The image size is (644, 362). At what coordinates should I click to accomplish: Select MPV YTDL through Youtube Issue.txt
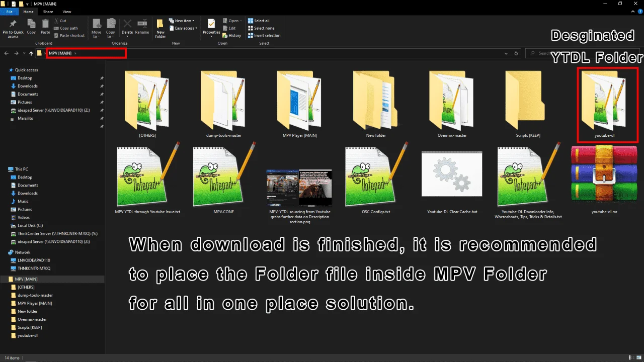(147, 178)
